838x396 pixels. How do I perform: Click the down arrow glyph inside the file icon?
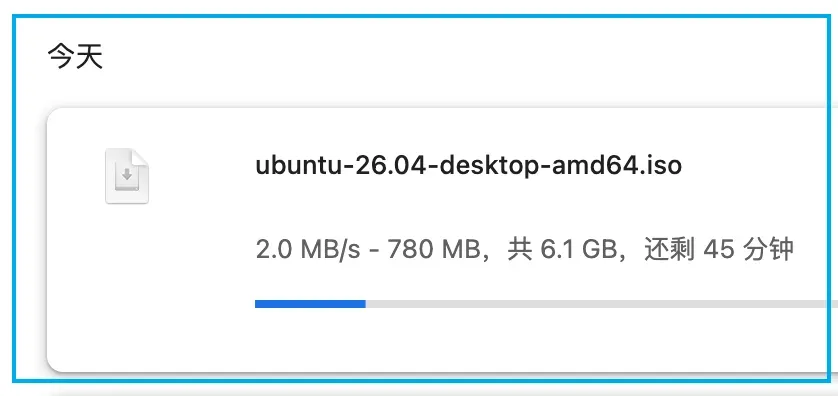127,174
